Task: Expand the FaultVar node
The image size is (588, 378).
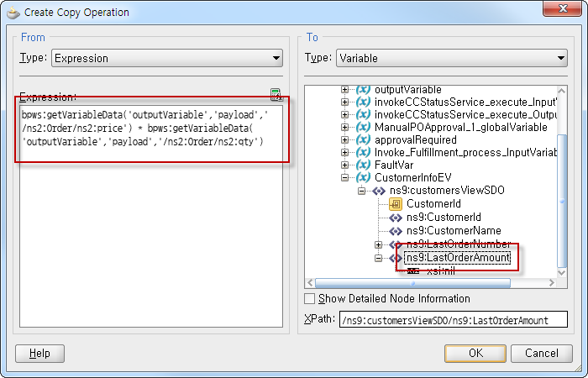Action: 344,165
